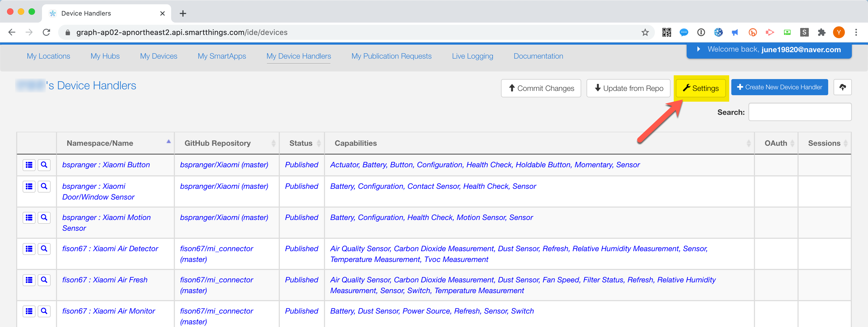Screen dimensions: 868x327
Task: Sort table by Sessions column
Action: click(824, 143)
